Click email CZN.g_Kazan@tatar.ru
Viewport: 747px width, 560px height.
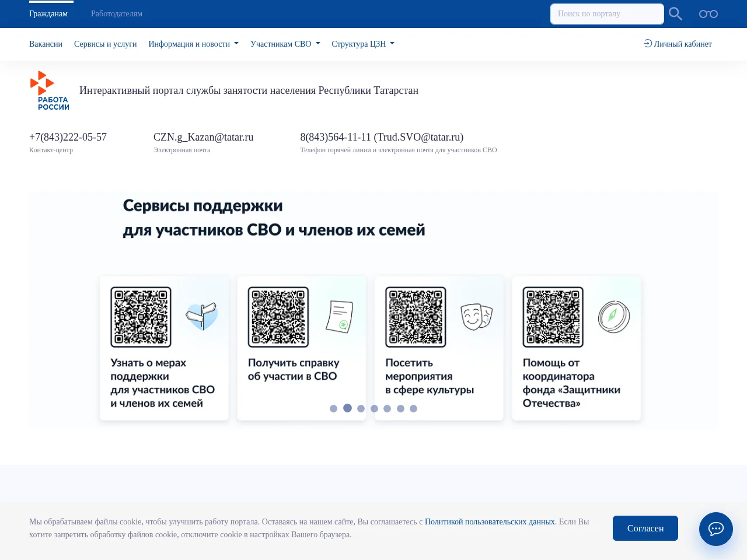coord(203,137)
